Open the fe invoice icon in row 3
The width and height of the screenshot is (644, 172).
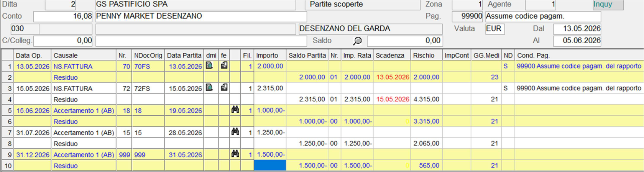point(224,88)
